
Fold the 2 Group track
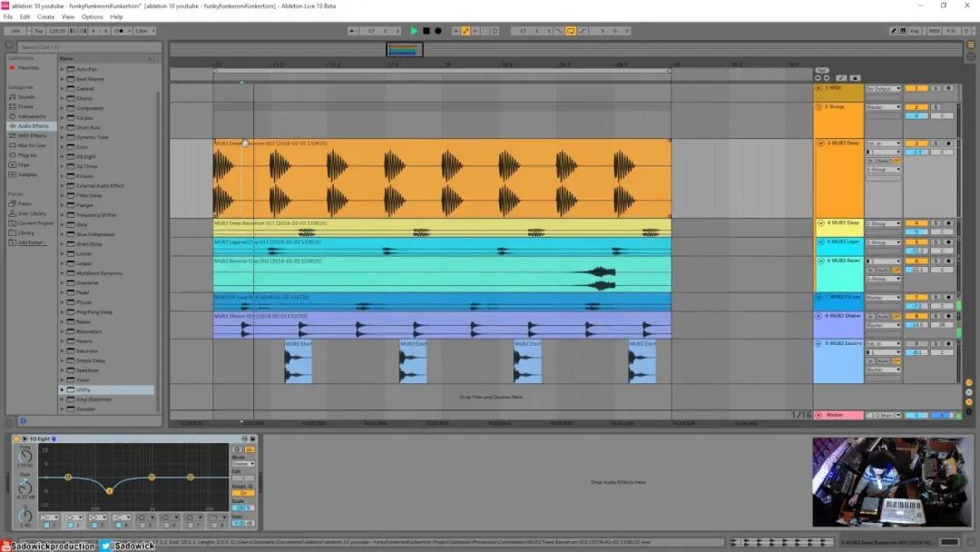click(x=818, y=107)
